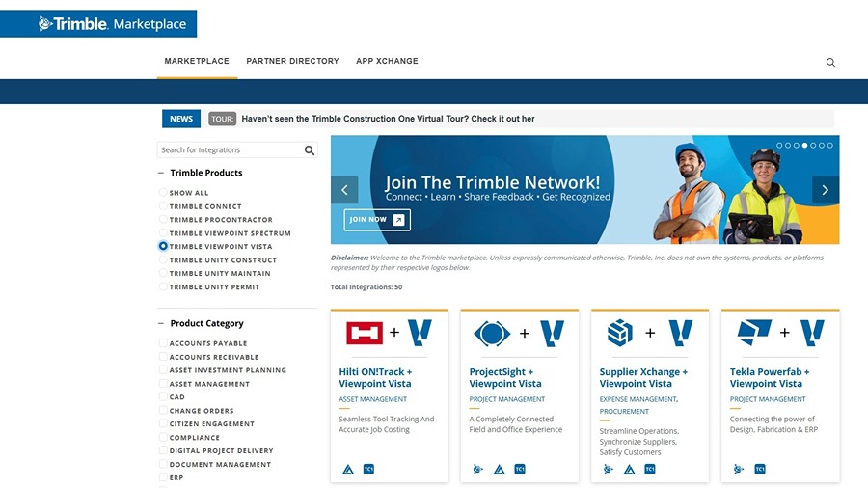Click TC1 badge on Hilti card
The image size is (868, 488).
coord(368,469)
